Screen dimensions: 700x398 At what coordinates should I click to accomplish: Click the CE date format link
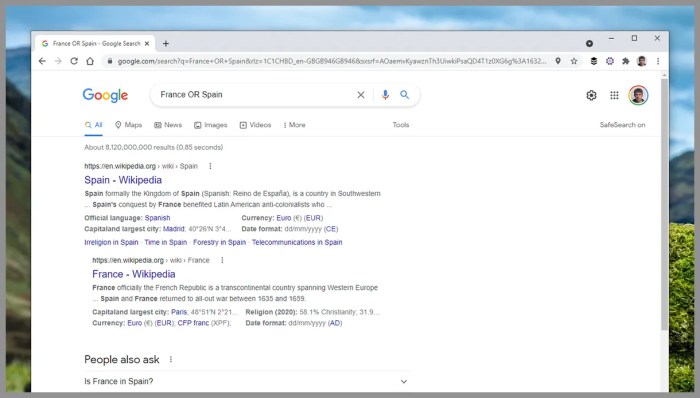click(x=331, y=229)
